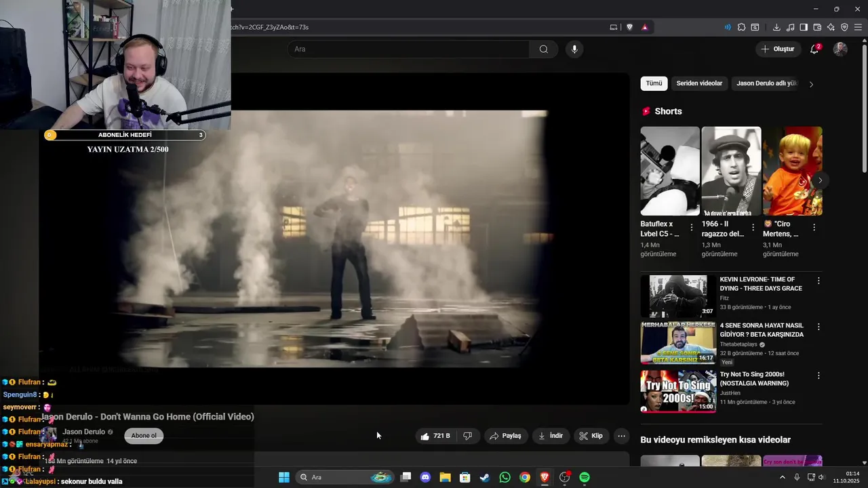Viewport: 868px width, 488px height.
Task: Open Google Chrome from the taskbar
Action: click(525, 477)
